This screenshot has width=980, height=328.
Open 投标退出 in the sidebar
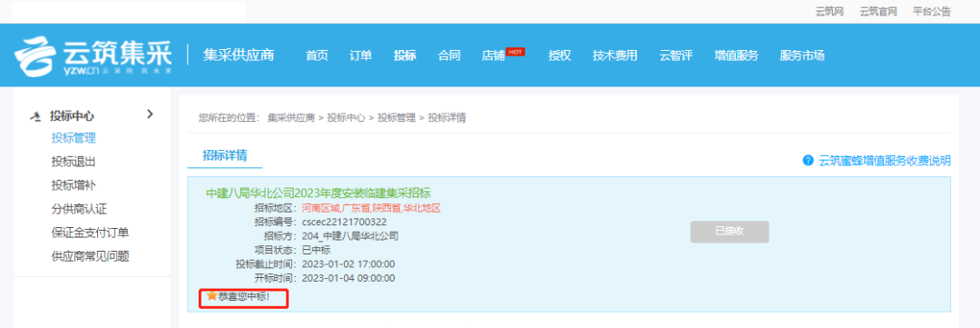click(73, 162)
